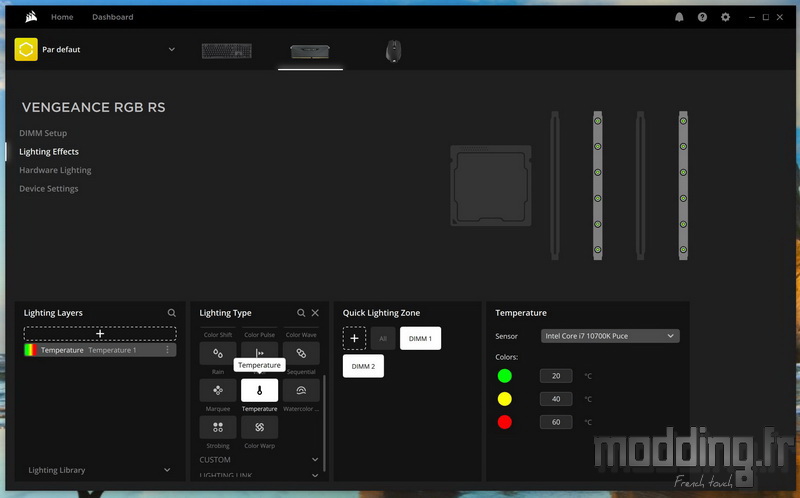Open the Par defaut profile dropdown

pos(171,49)
